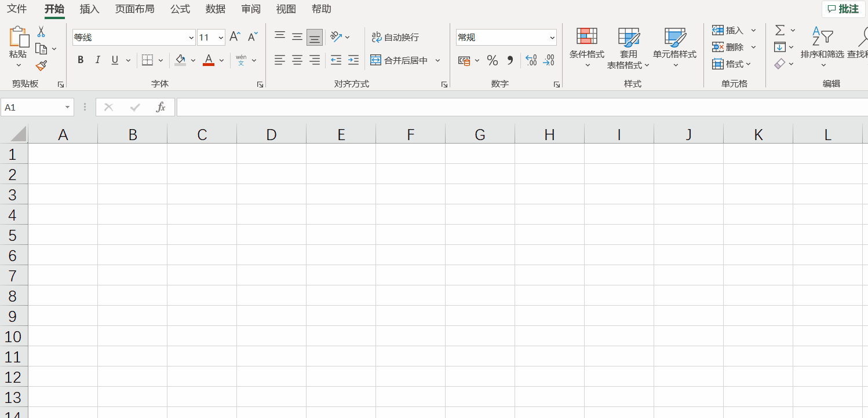Click the Increase Decimal icon
868x418 pixels.
(531, 60)
